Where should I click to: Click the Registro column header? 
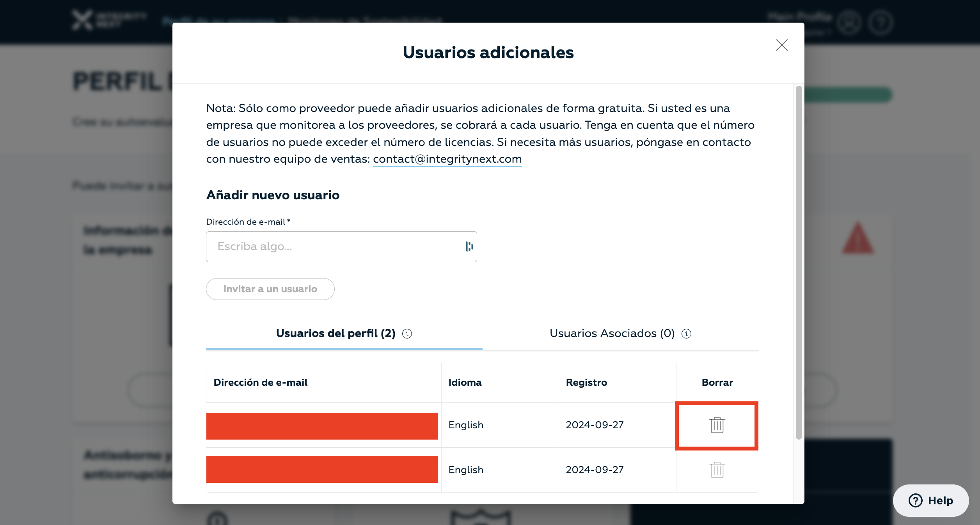pos(586,383)
